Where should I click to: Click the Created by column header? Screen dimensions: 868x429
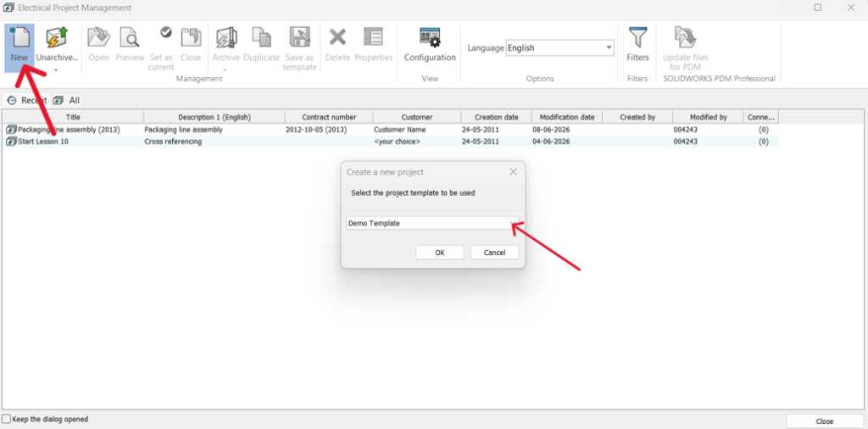coord(637,117)
